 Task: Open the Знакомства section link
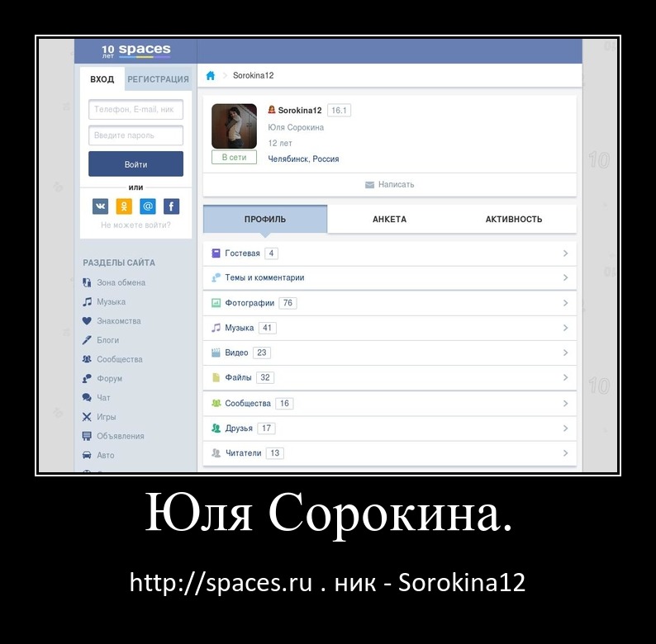click(x=119, y=320)
